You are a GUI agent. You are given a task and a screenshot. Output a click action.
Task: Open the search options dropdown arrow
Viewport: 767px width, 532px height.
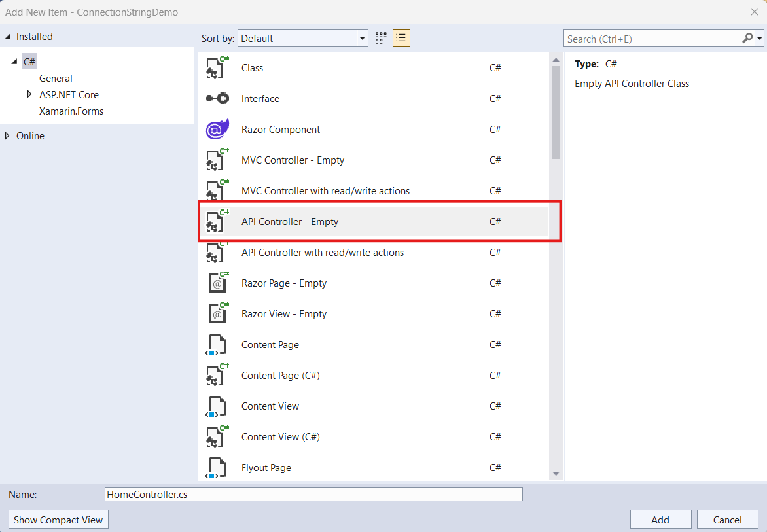759,38
